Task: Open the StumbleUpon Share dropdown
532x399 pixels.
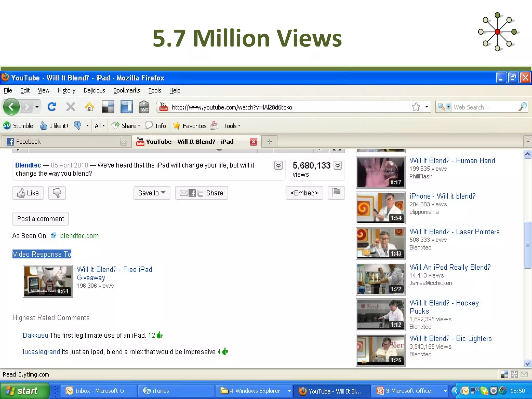Action: tap(126, 126)
